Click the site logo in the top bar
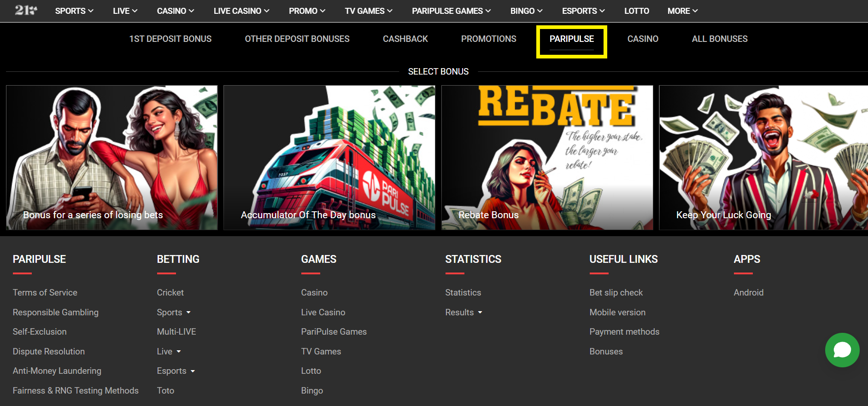Viewport: 868px width, 406px height. pyautogui.click(x=26, y=10)
